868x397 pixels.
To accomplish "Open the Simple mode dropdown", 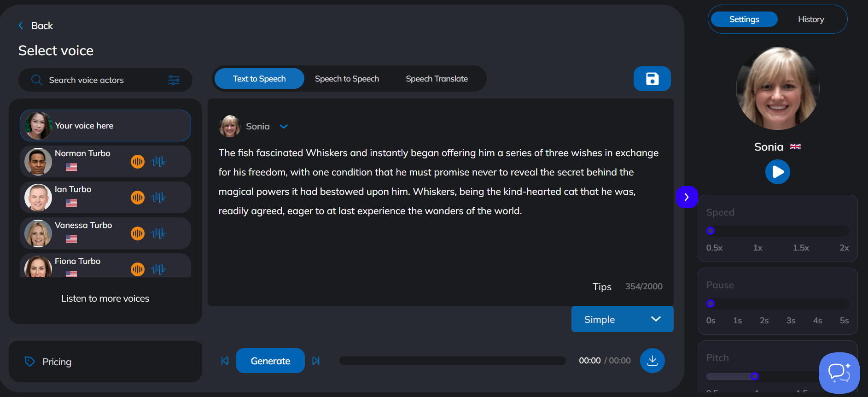I will click(622, 319).
